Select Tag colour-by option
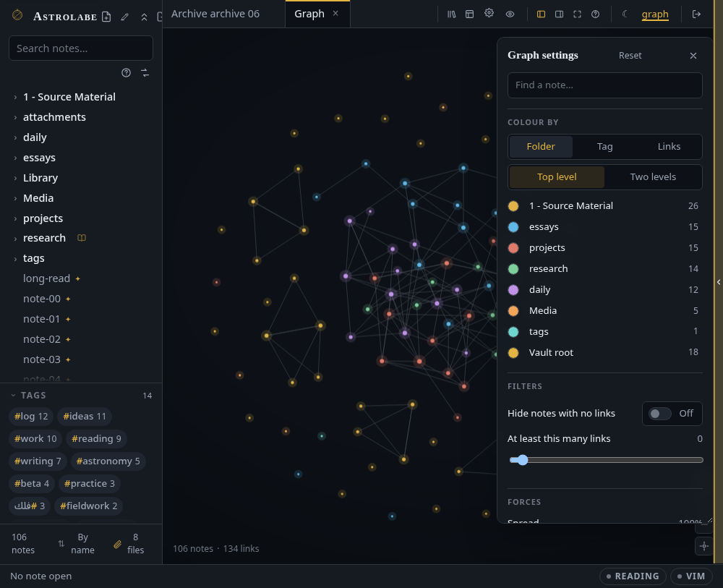723x588 pixels. (x=604, y=147)
